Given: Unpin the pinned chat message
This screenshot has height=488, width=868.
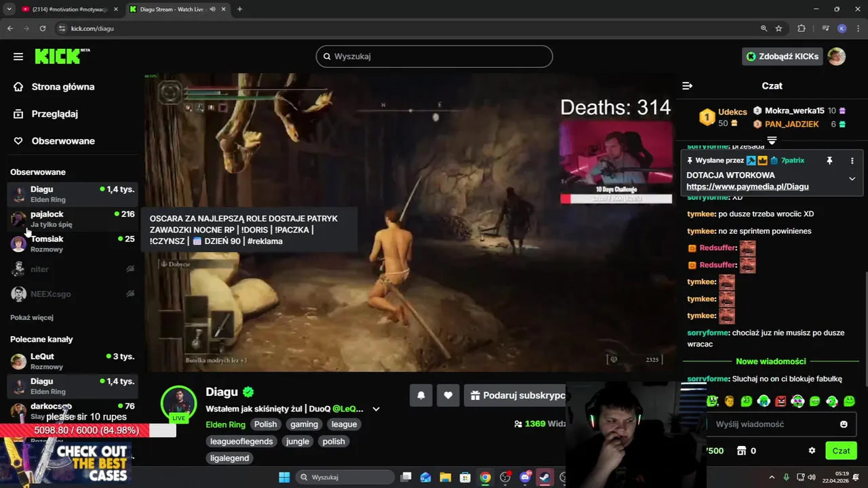Looking at the screenshot, I should [x=829, y=161].
